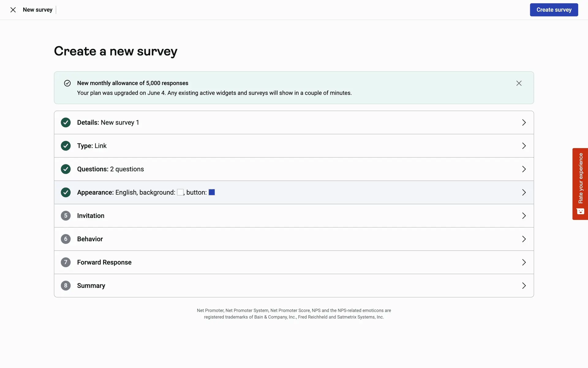The width and height of the screenshot is (588, 368).
Task: Click the white background color swatch
Action: (x=180, y=192)
